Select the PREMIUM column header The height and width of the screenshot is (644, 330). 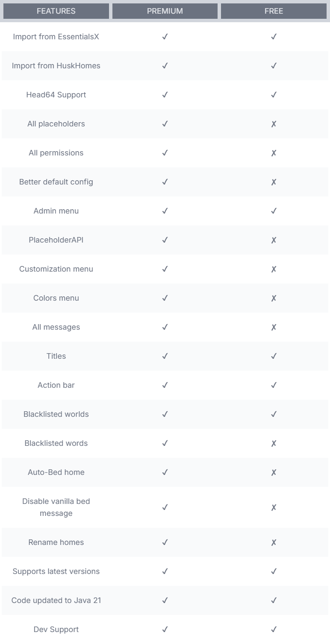(165, 11)
